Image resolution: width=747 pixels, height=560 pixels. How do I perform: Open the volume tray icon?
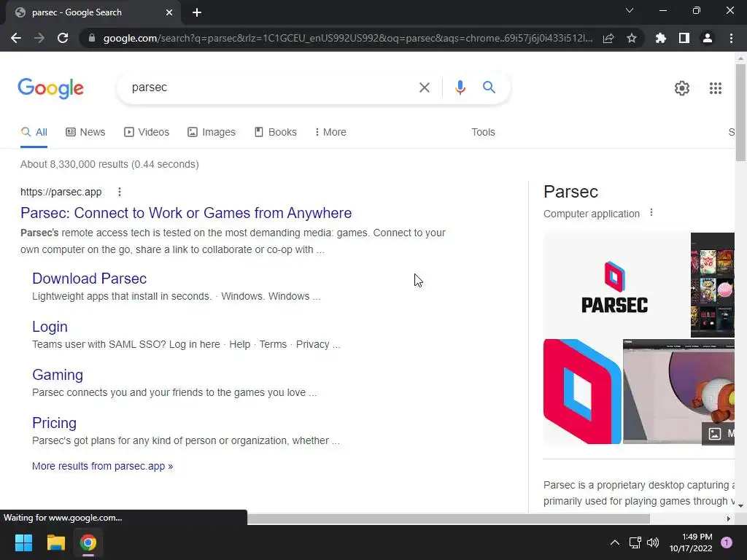coord(653,542)
